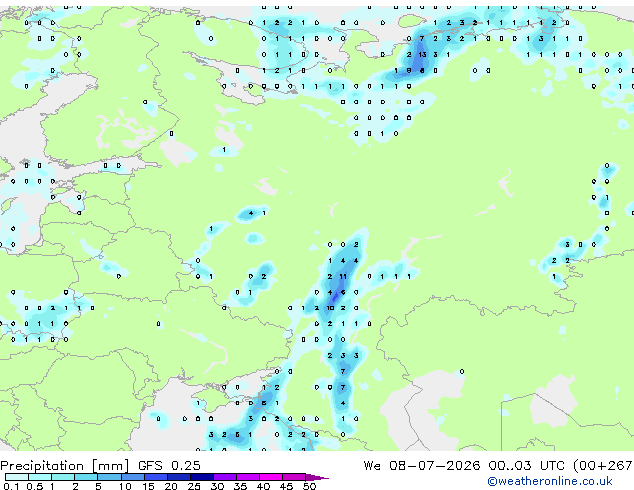Click the '00..03 UTC' time text
The width and height of the screenshot is (634, 490).
point(525,465)
